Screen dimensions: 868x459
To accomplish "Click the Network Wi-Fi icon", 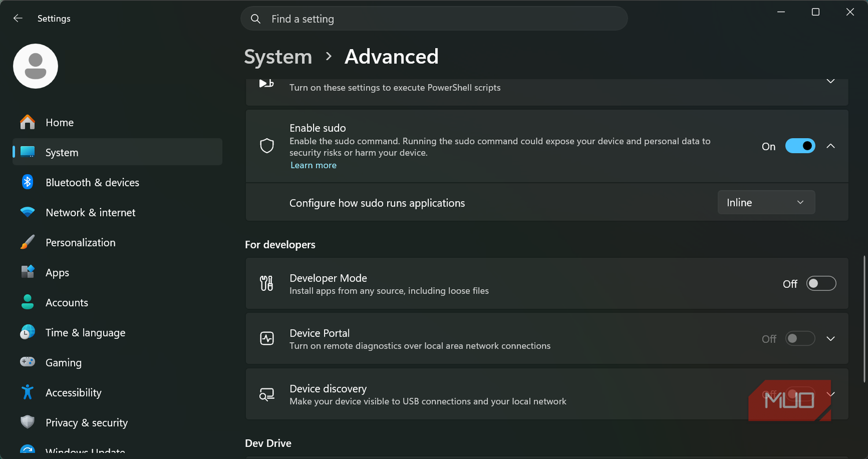I will coord(27,212).
